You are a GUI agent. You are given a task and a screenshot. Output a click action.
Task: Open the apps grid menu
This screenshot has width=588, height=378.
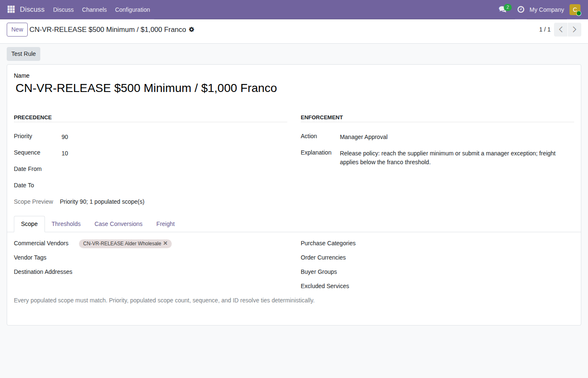click(x=11, y=9)
